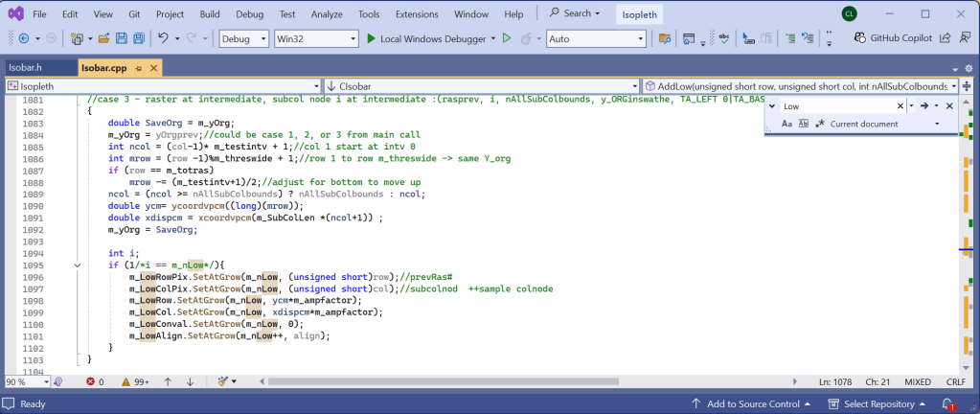Click the Find Next arrow in search box
The height and width of the screenshot is (414, 980).
[924, 106]
